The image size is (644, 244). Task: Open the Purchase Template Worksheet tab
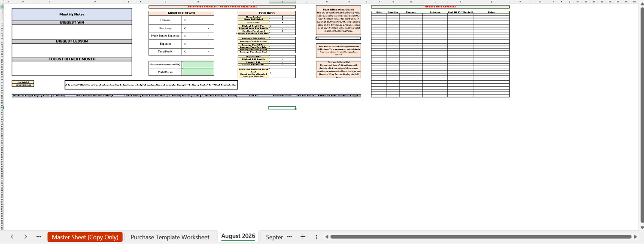(x=170, y=237)
